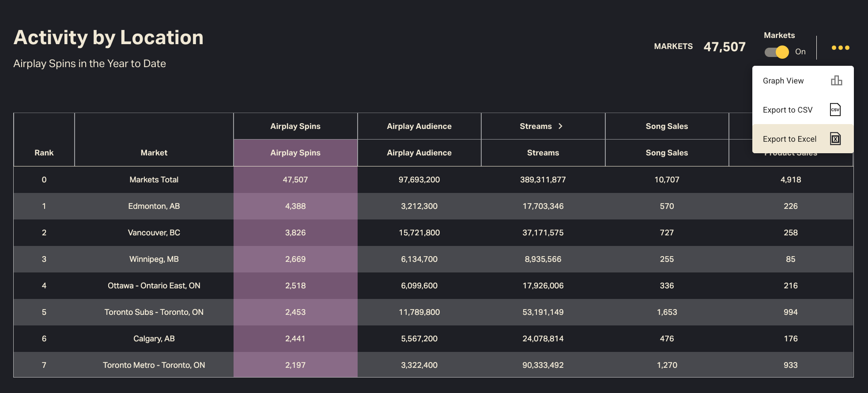Viewport: 868px width, 393px height.
Task: Select Export to CSV menu option
Action: [787, 110]
